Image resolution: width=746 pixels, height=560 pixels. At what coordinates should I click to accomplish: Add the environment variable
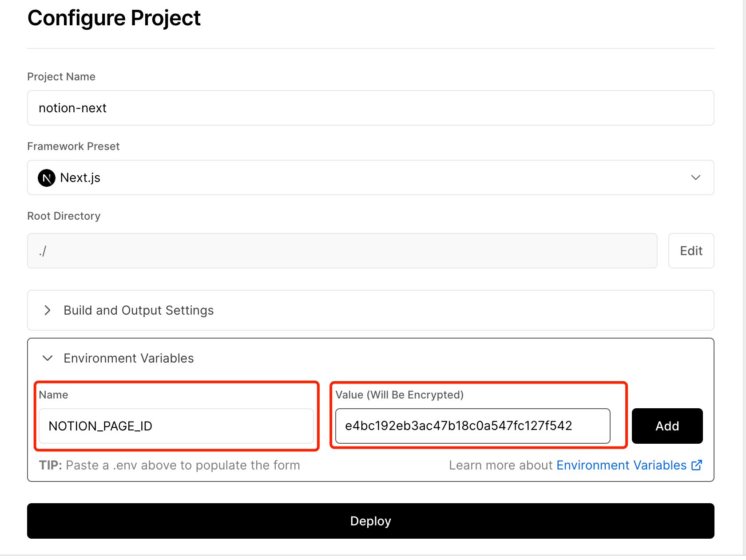tap(667, 426)
